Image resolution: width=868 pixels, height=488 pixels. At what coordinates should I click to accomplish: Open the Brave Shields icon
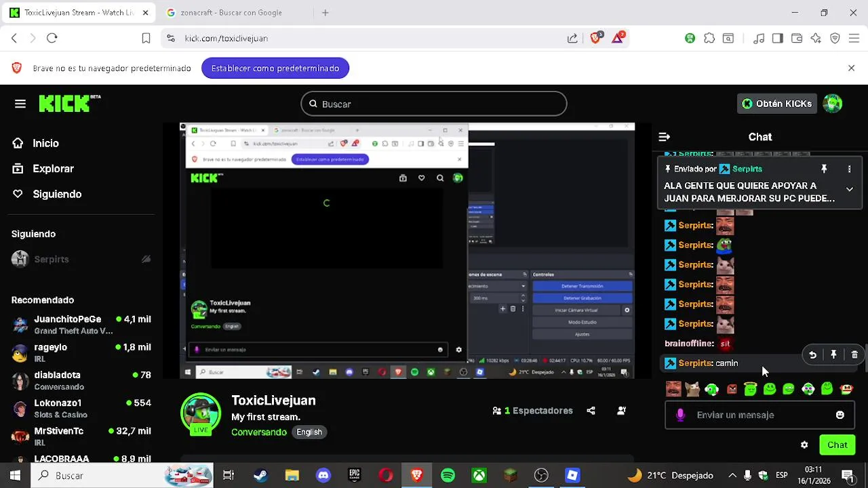(x=596, y=38)
